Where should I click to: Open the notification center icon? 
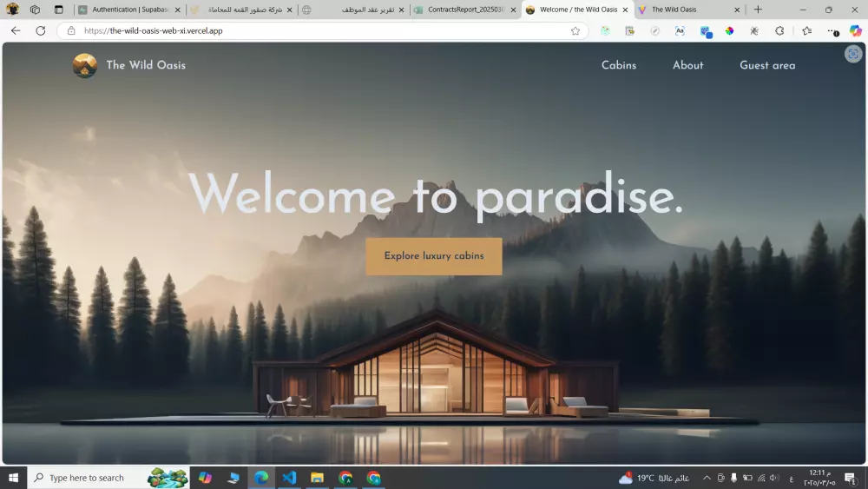click(x=851, y=478)
